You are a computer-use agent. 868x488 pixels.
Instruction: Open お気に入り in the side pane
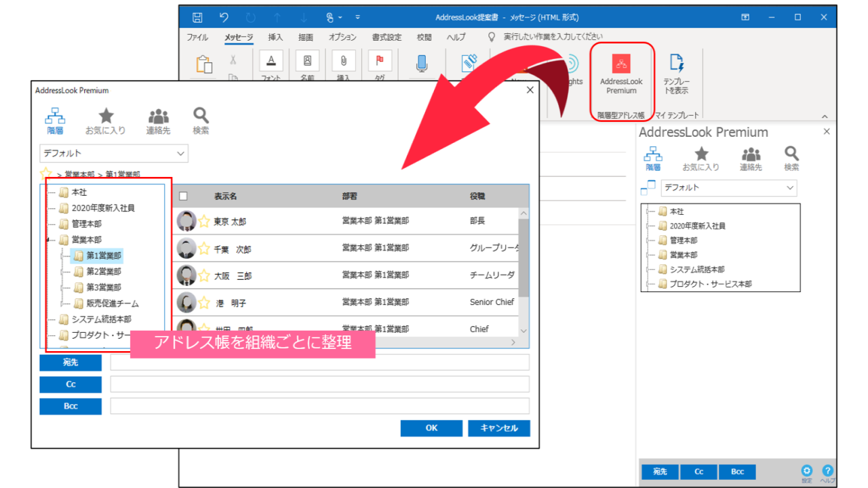701,159
